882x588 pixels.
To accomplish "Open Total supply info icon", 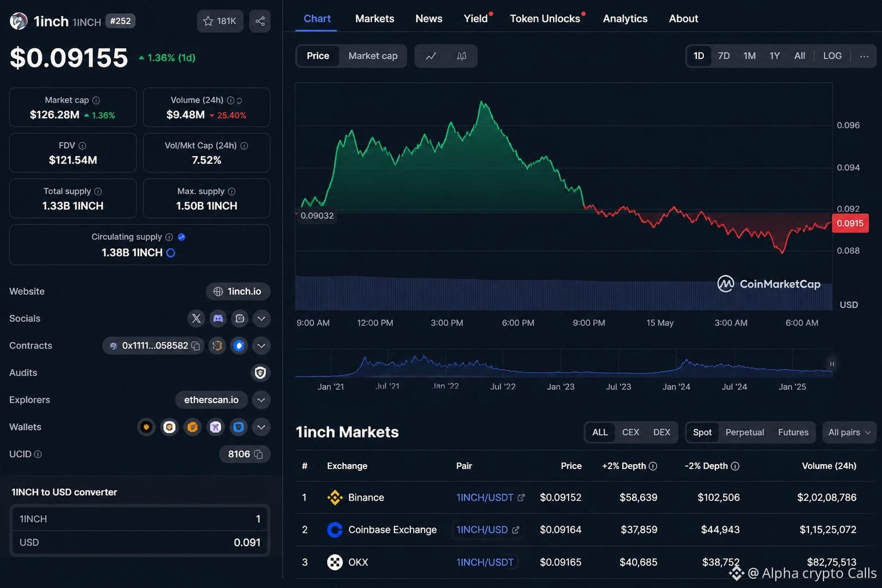I will click(x=98, y=191).
